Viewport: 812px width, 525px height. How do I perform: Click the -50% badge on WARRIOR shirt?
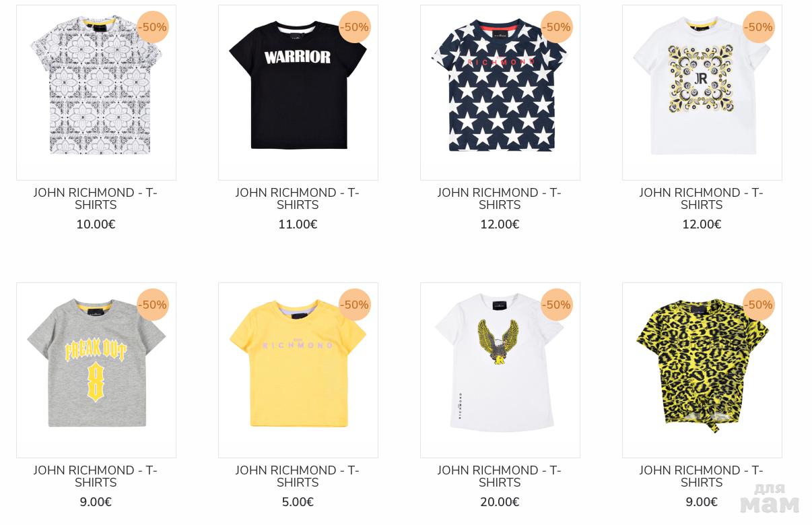coord(355,27)
